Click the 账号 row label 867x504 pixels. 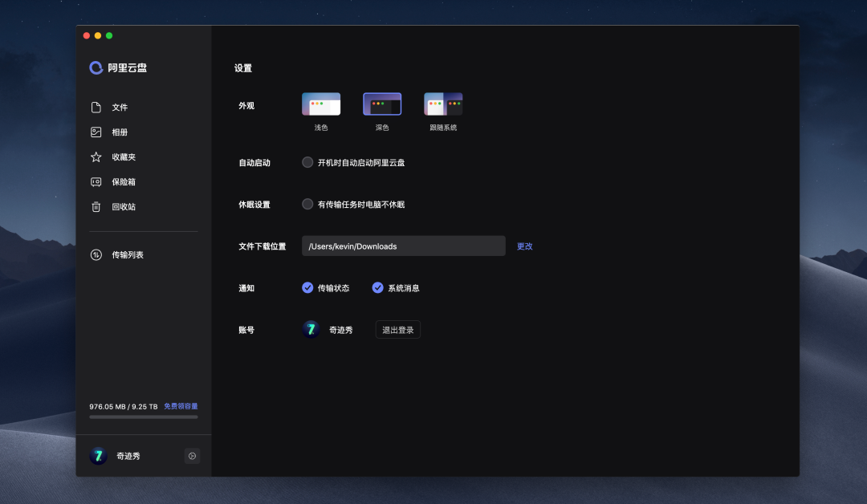[x=246, y=330]
